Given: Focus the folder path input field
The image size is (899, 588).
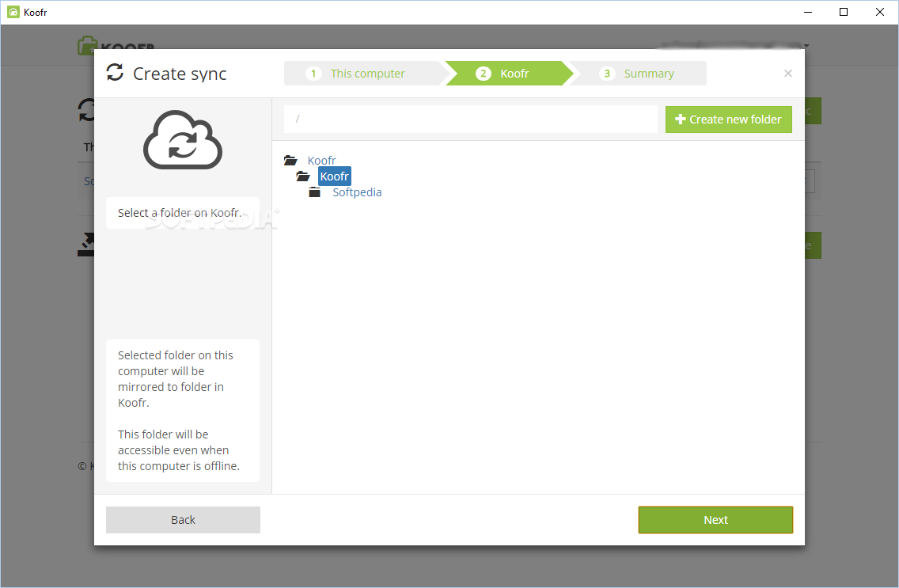Looking at the screenshot, I should point(471,119).
